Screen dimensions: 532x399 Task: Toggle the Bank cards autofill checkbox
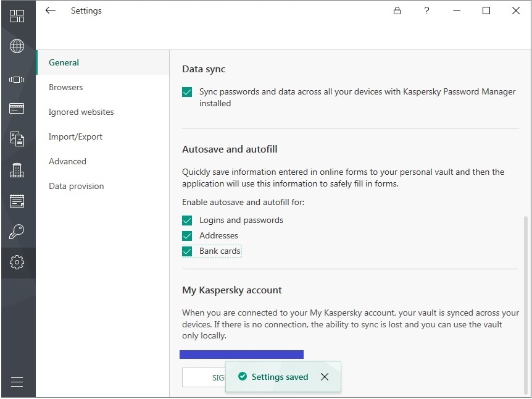(187, 251)
